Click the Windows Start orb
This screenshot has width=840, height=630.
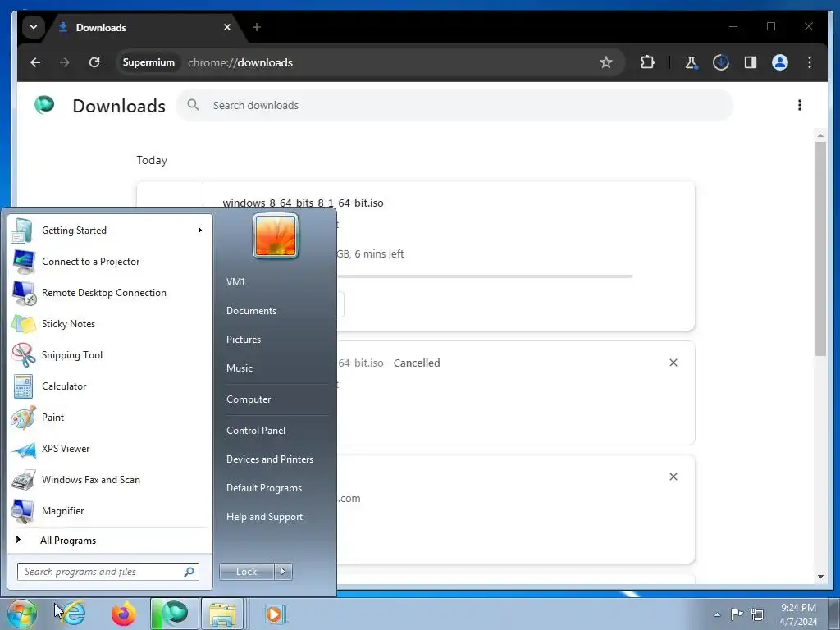point(21,614)
